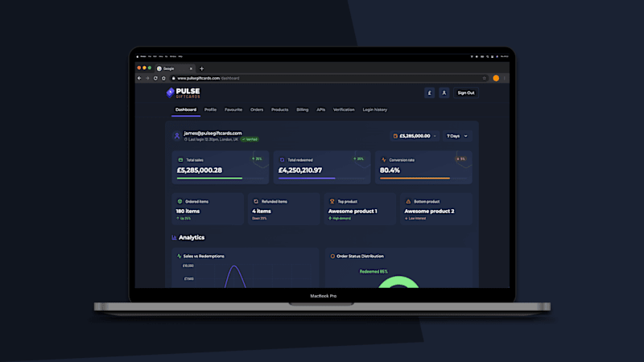Click the High demand label
Screen dimensions: 644x362
(341, 218)
